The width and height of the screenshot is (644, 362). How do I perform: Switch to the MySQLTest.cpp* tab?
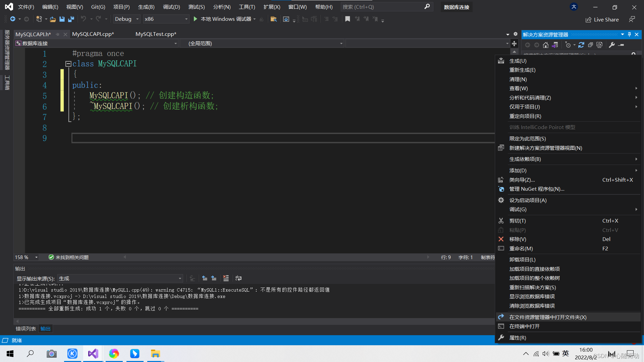pos(156,34)
